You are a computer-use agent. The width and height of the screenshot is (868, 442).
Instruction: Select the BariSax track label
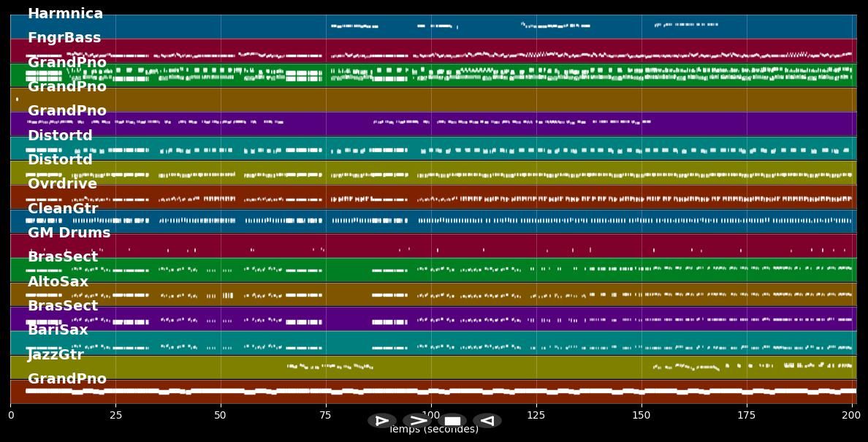coord(58,330)
